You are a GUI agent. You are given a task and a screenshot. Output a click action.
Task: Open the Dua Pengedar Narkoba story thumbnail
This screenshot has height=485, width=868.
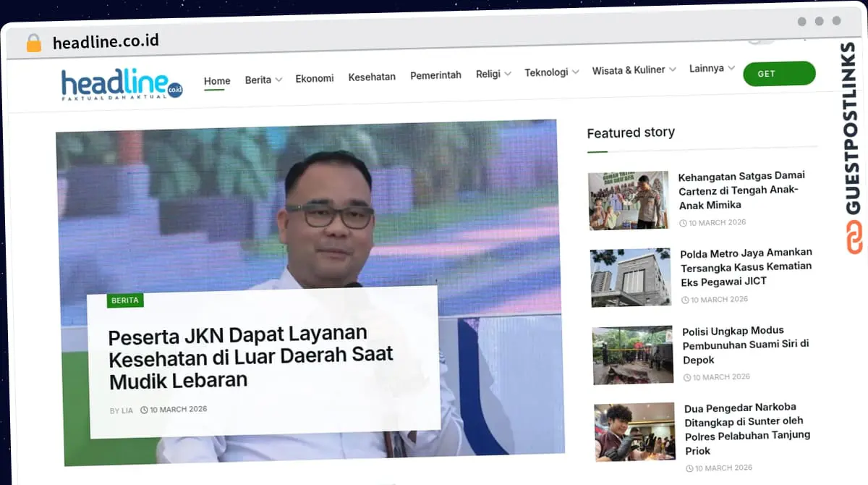[x=634, y=431]
